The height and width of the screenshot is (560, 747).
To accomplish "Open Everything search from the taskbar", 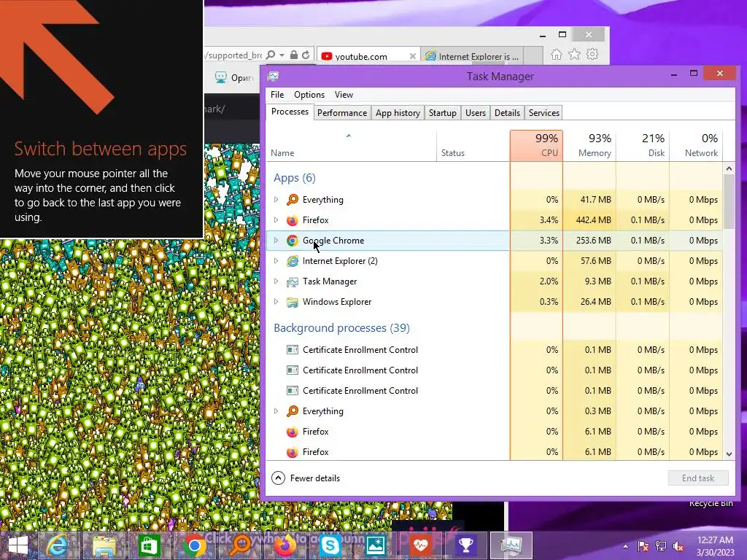I will coord(241,545).
